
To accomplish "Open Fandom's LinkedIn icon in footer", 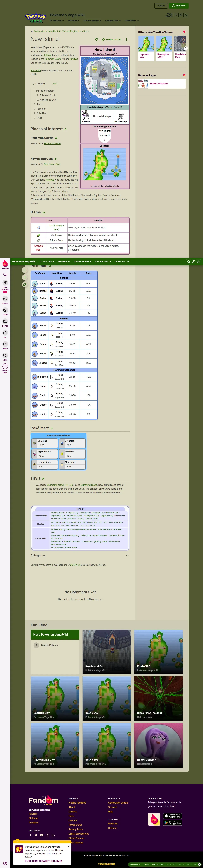I will point(53,835).
